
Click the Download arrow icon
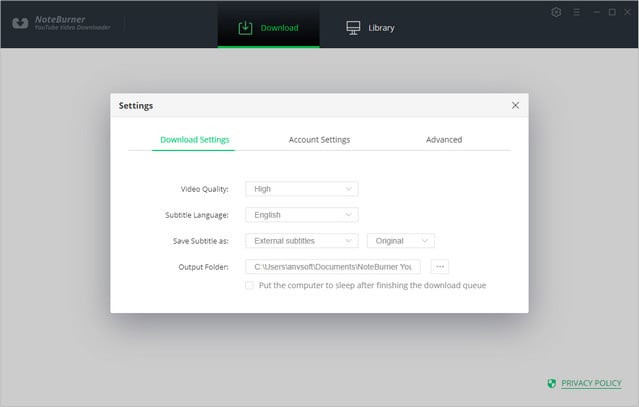tap(245, 27)
